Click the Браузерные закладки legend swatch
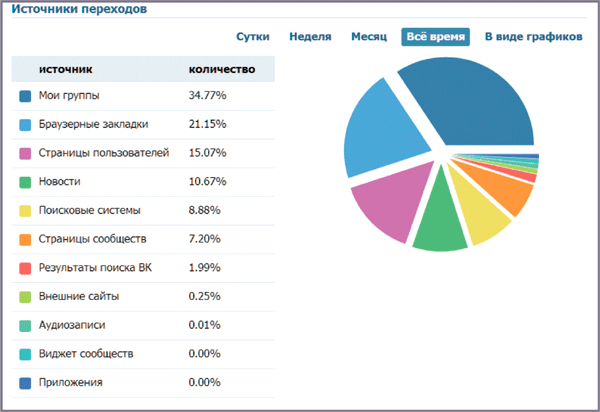This screenshot has height=412, width=600. pyautogui.click(x=25, y=125)
